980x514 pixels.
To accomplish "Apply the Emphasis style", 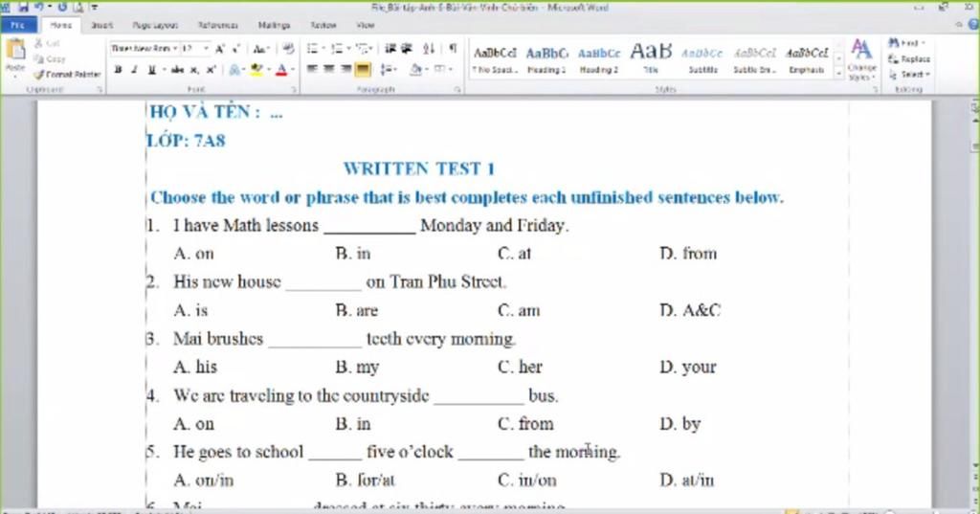I will point(806,59).
